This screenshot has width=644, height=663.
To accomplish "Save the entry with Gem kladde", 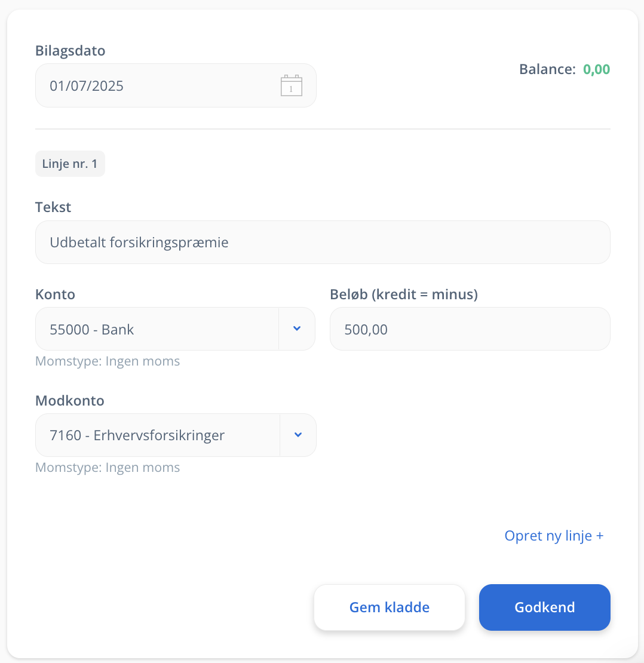I will (x=390, y=607).
